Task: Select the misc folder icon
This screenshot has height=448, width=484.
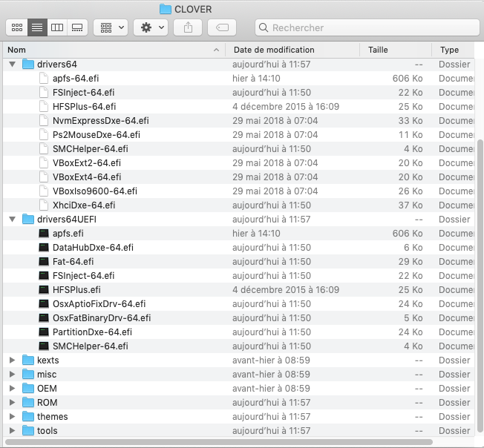Action: 28,375
